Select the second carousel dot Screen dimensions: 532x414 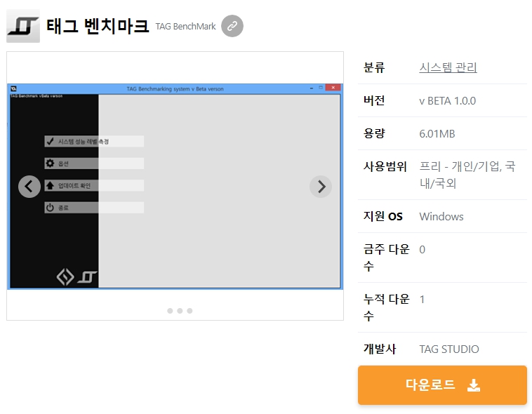[x=180, y=311]
